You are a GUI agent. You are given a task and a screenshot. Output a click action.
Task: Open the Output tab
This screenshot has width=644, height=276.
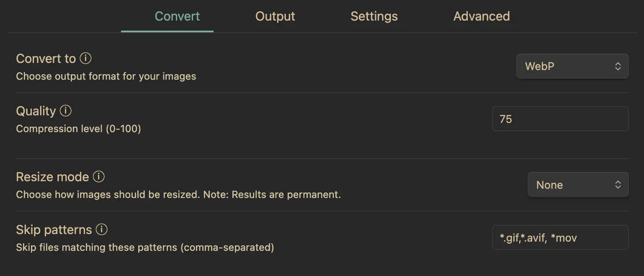tap(275, 16)
